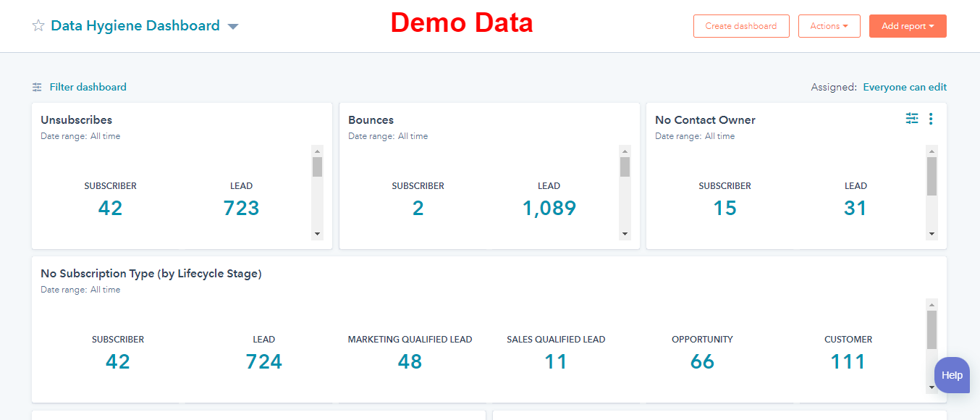The width and height of the screenshot is (980, 420).
Task: Click the star icon to favorite the dashboard
Action: (x=38, y=25)
